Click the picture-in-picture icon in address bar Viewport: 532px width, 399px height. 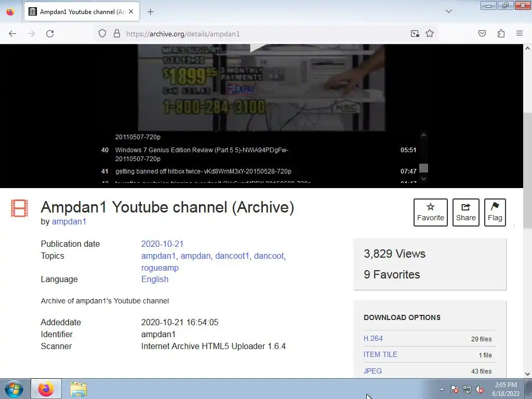pyautogui.click(x=415, y=34)
